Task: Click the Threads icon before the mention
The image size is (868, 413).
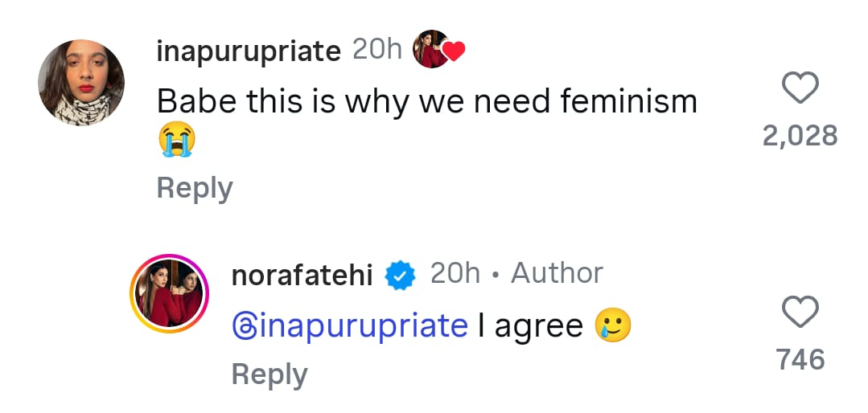Action: point(245,326)
